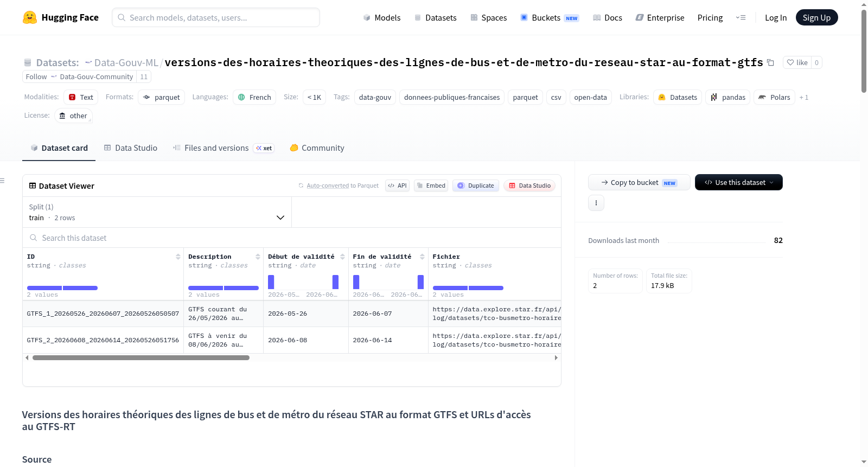Sort the Début de validité column

tap(342, 257)
